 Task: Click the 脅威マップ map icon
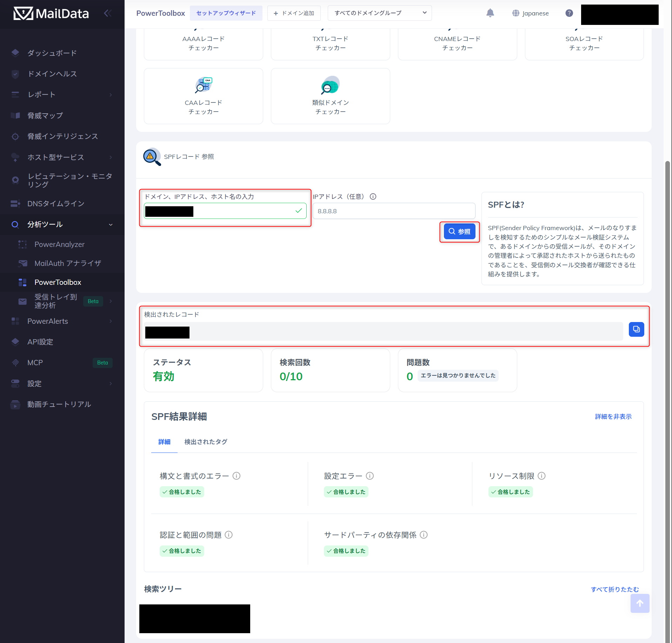pyautogui.click(x=15, y=115)
